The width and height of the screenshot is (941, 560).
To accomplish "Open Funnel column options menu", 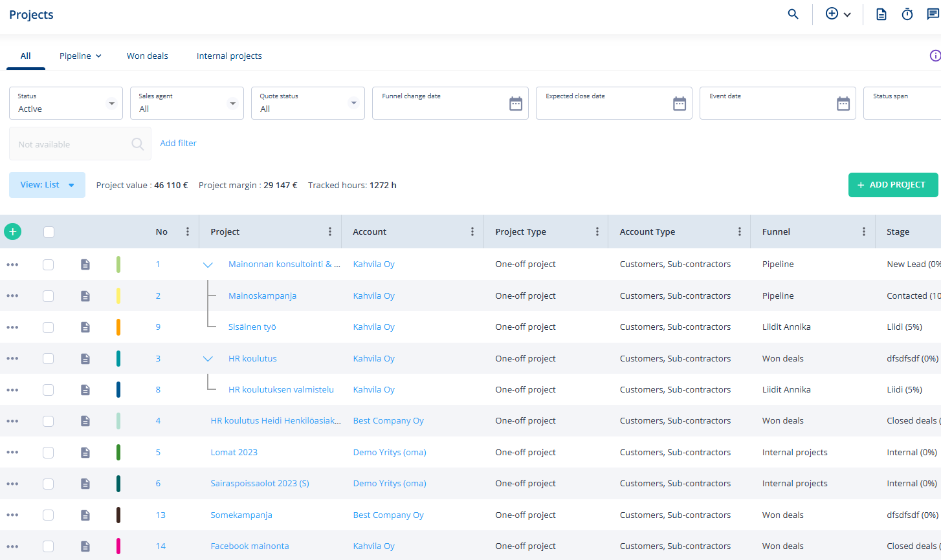I will point(864,232).
